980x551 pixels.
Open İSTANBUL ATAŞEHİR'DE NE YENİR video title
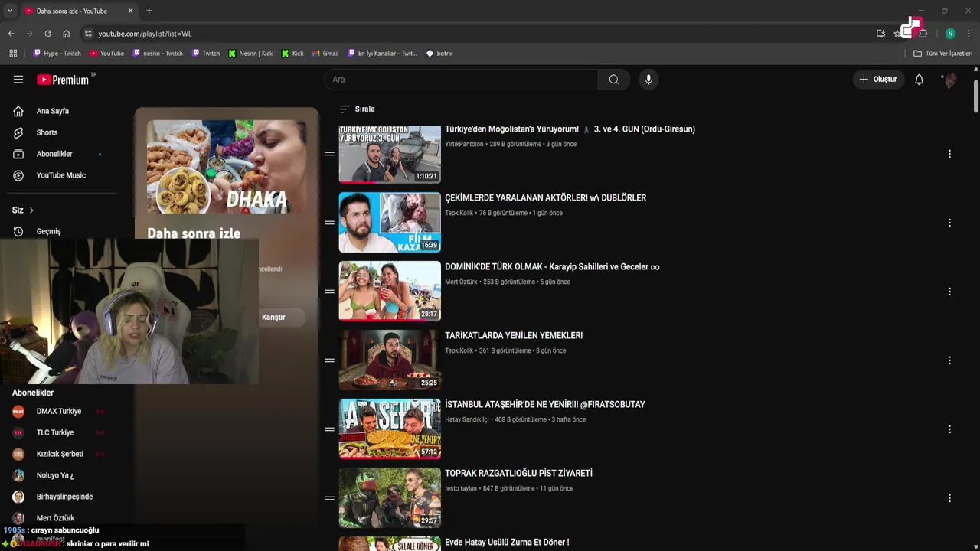point(545,405)
